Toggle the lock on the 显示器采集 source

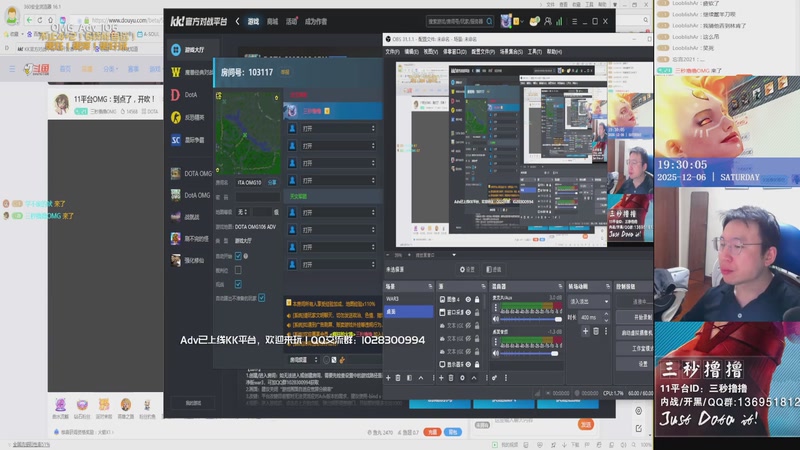pos(477,364)
